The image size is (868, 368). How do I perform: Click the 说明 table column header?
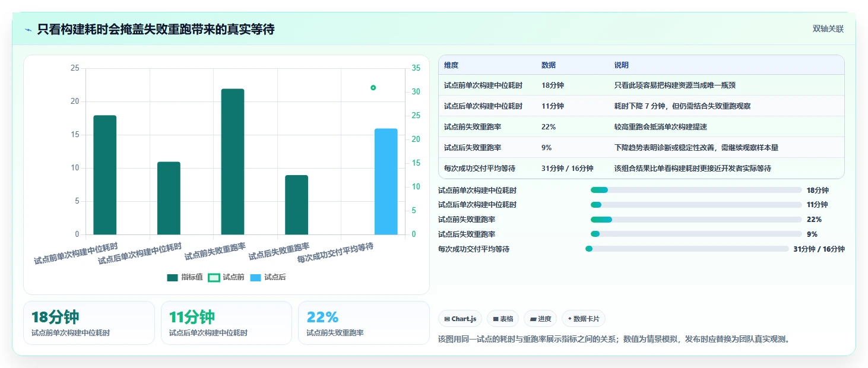pos(622,65)
